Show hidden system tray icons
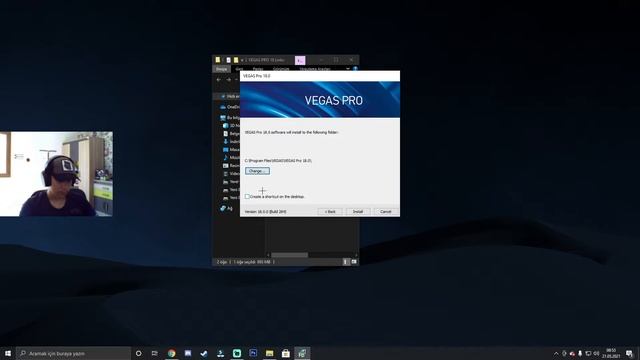The image size is (640, 360). [x=556, y=353]
